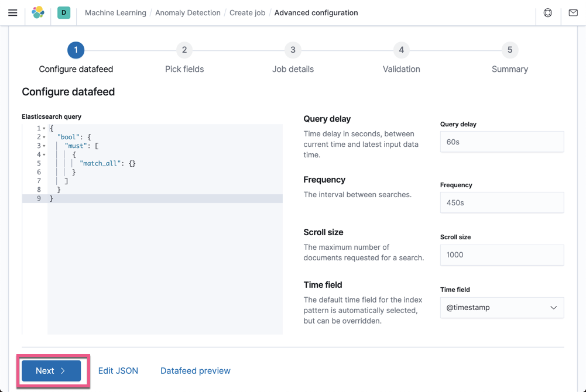This screenshot has height=392, width=586.
Task: Click the Next button
Action: click(x=52, y=371)
